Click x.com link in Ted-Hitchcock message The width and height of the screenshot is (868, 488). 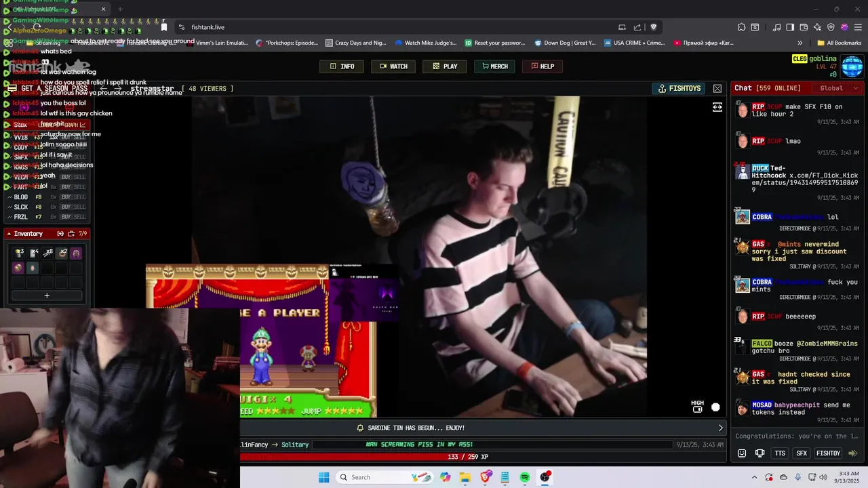(805, 183)
